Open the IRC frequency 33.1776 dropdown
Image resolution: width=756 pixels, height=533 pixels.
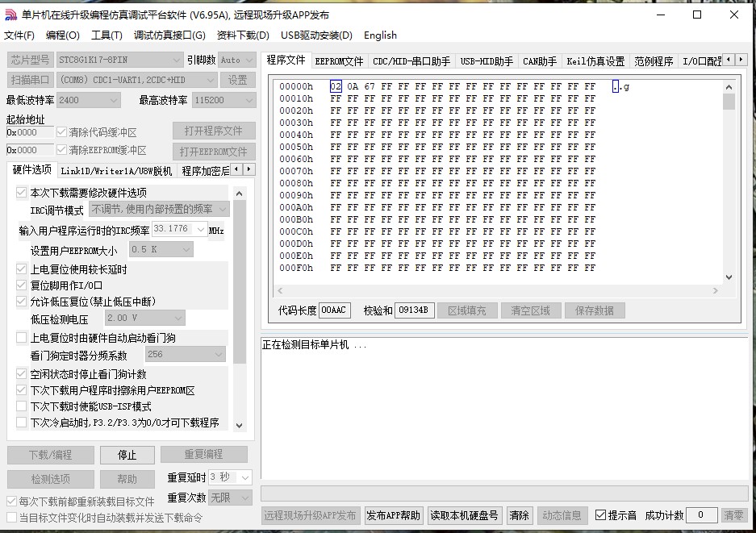179,229
